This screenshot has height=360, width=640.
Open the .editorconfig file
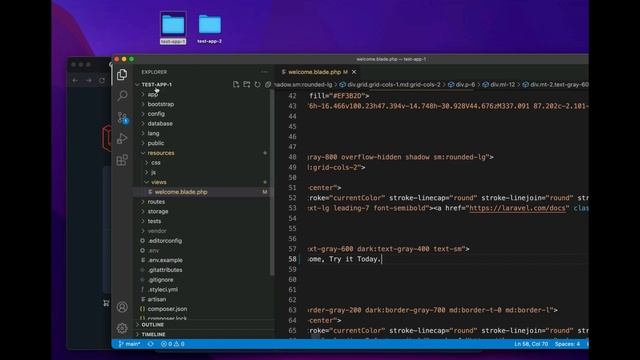click(203, 241)
